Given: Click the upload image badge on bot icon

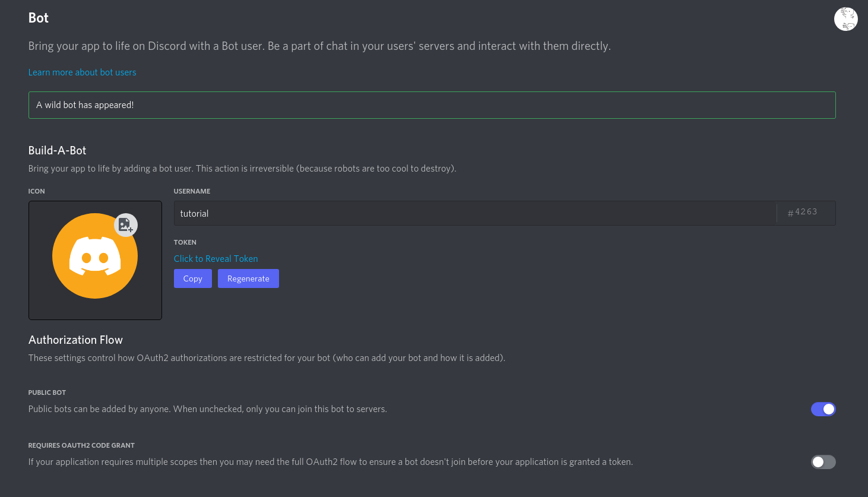Looking at the screenshot, I should 126,225.
